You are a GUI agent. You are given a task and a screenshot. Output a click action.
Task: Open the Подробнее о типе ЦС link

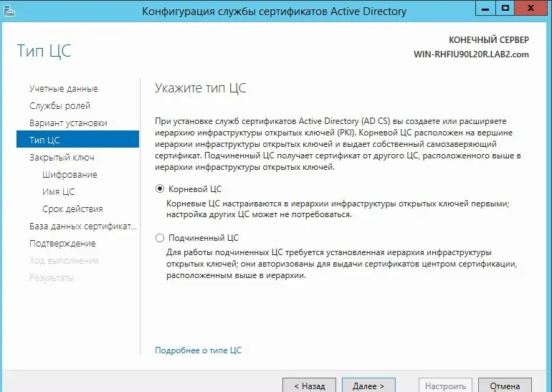click(x=198, y=350)
